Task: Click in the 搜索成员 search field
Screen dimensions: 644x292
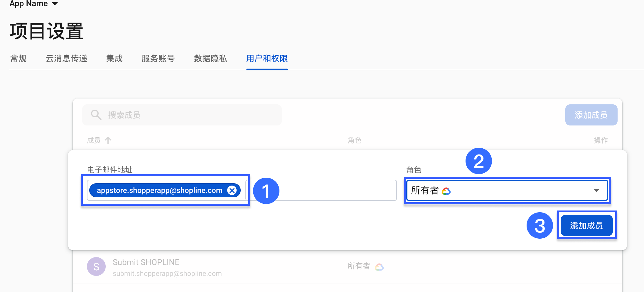Action: (x=182, y=115)
